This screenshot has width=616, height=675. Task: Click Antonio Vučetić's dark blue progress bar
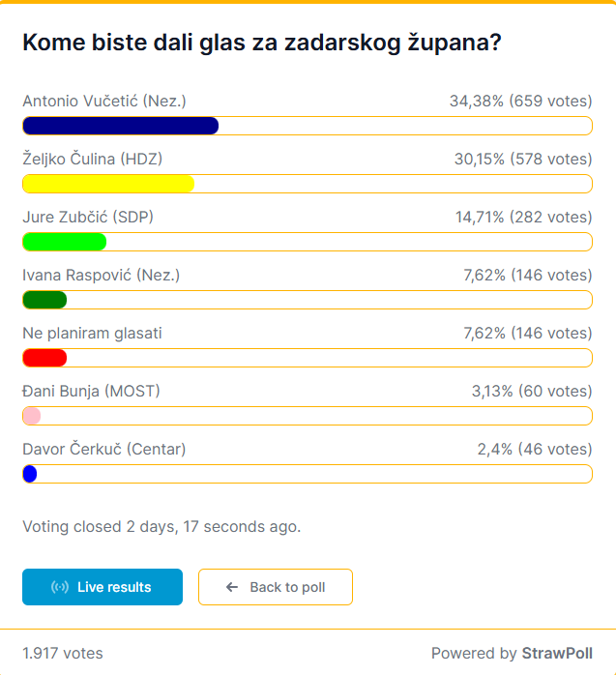pos(120,126)
